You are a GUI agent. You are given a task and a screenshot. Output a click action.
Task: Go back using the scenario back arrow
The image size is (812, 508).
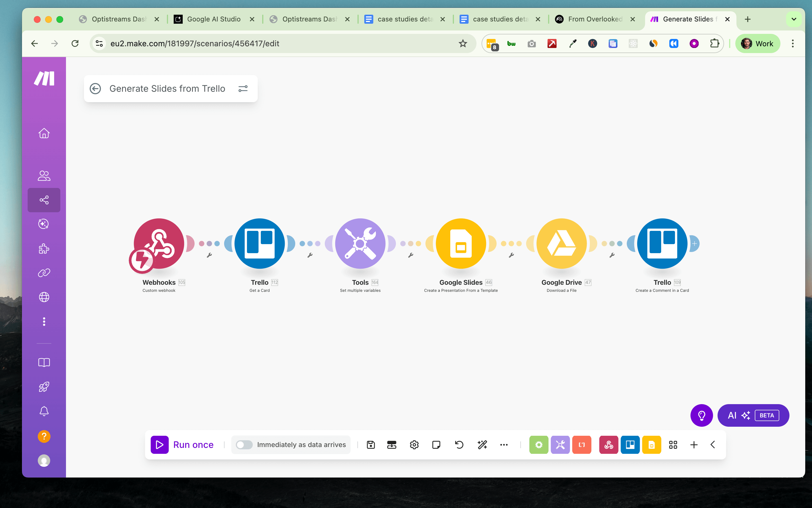(95, 89)
